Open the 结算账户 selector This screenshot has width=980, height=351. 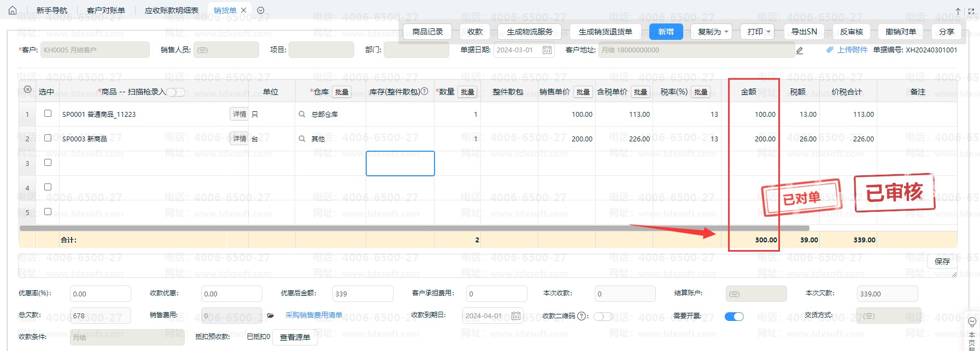755,294
